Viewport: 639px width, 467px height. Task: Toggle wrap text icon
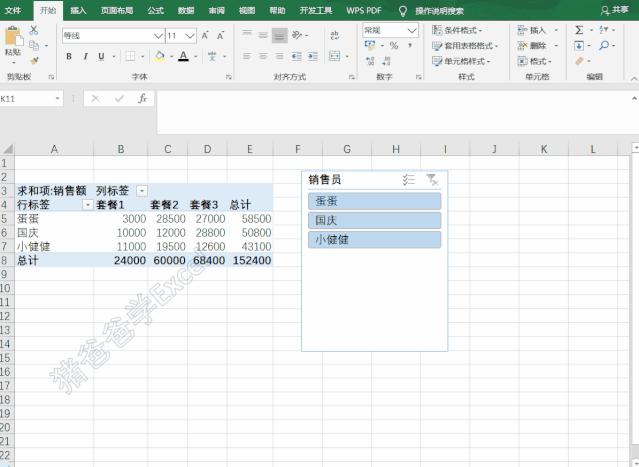click(x=335, y=35)
